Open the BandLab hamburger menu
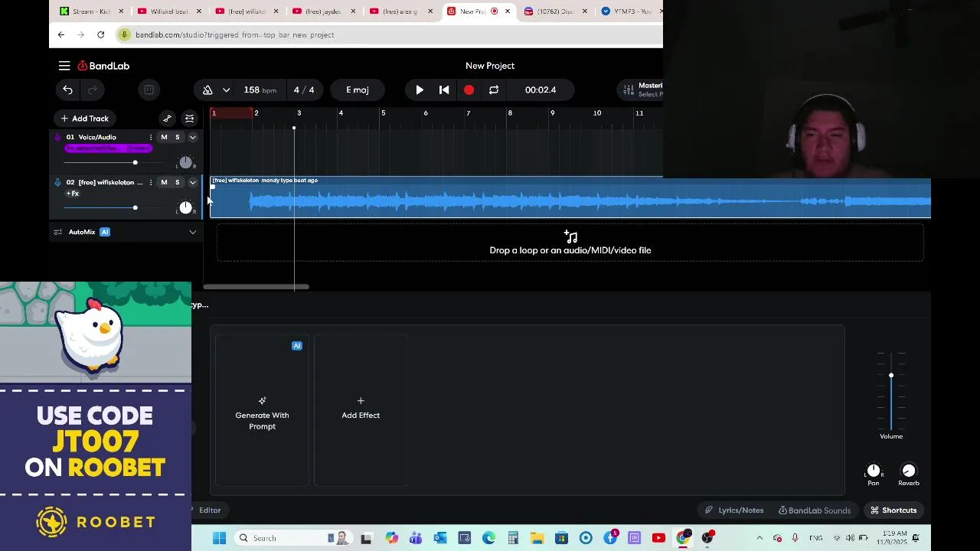The width and height of the screenshot is (980, 551). tap(64, 66)
